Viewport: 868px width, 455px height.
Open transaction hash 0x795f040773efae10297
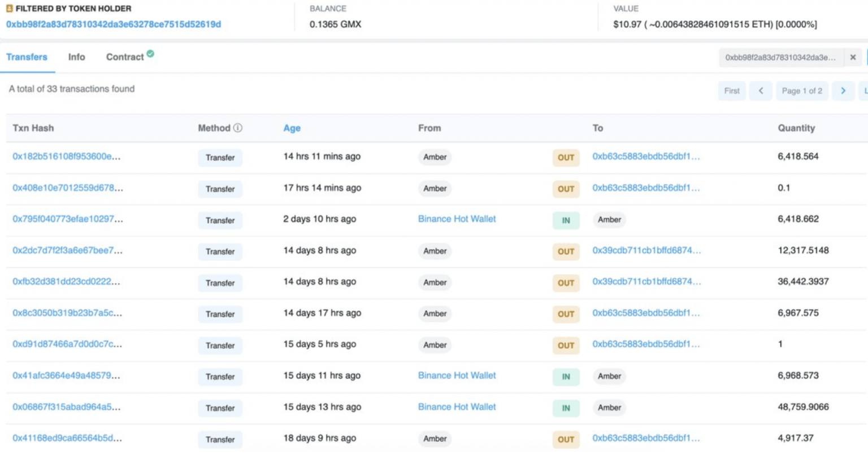pyautogui.click(x=67, y=219)
